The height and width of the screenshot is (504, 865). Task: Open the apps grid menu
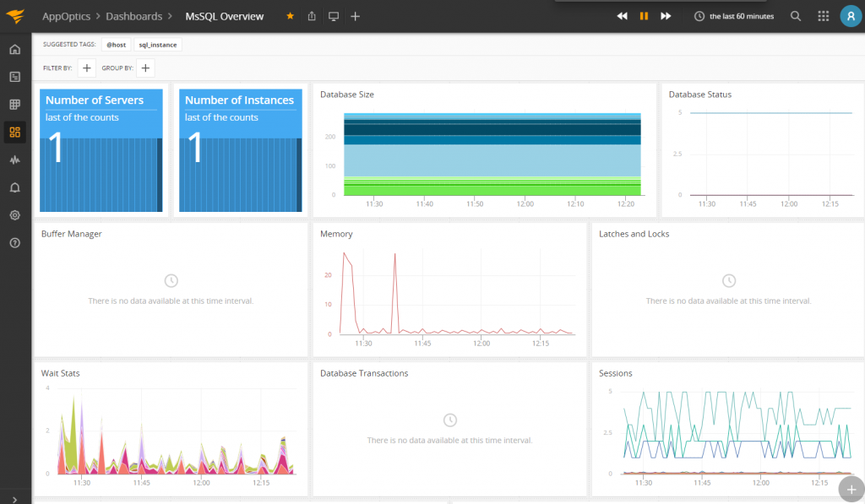pyautogui.click(x=824, y=16)
